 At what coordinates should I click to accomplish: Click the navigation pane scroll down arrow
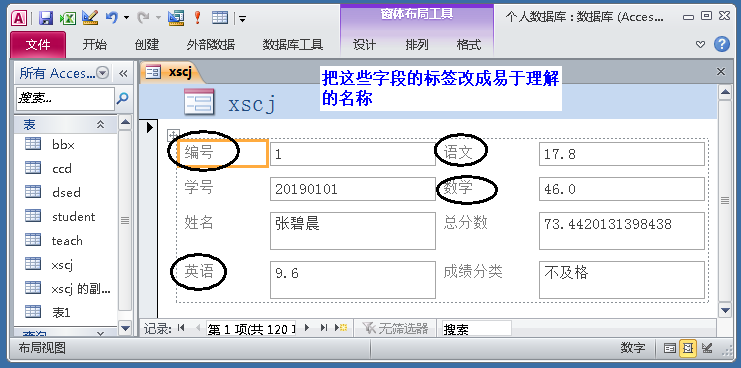[125, 328]
